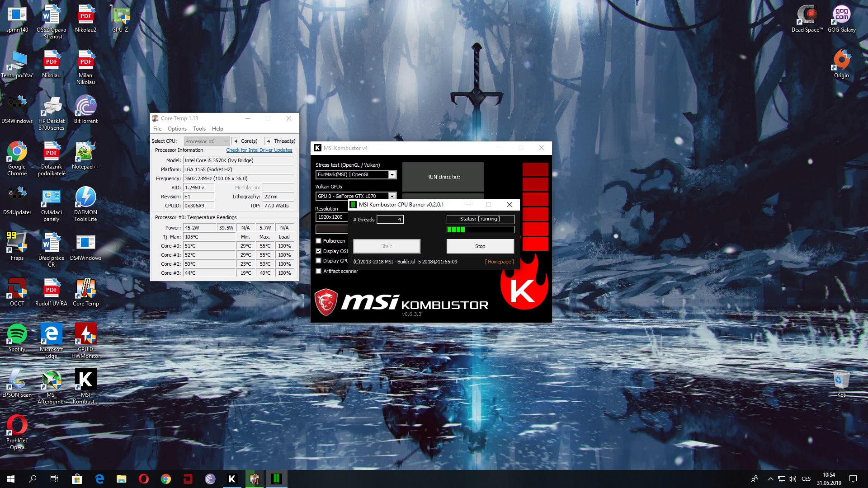Stop the CPU Burner test

pyautogui.click(x=480, y=246)
